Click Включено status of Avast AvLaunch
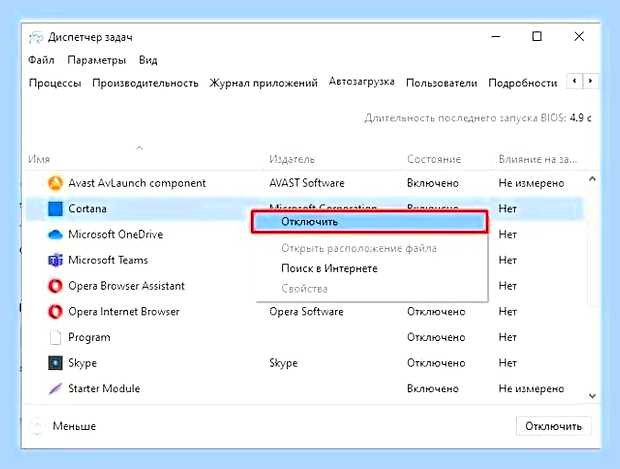Viewport: 620px width, 469px height. click(433, 183)
